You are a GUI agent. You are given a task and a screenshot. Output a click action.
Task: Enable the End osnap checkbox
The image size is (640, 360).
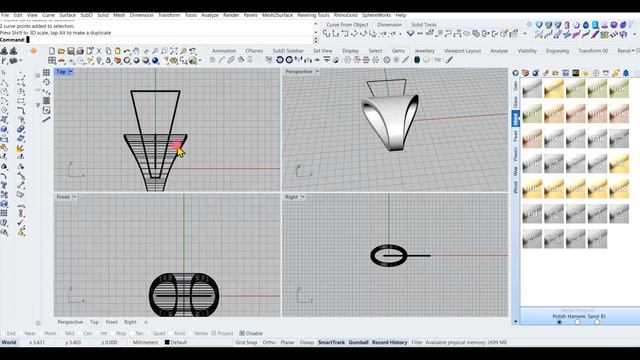click(x=3, y=333)
